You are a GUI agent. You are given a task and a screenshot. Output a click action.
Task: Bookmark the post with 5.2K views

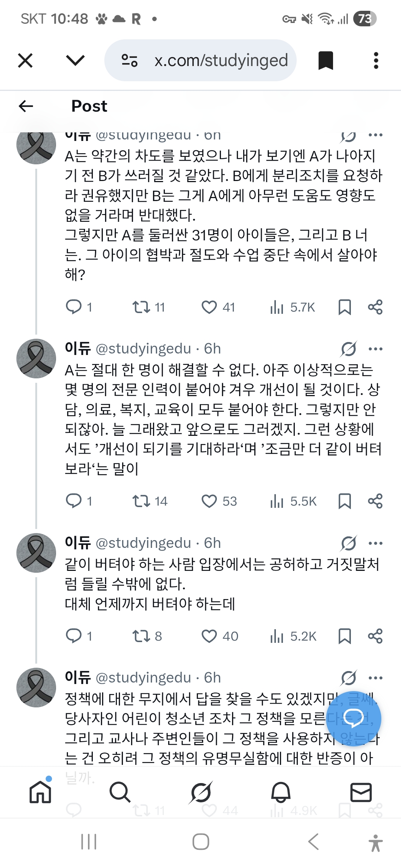pyautogui.click(x=345, y=636)
